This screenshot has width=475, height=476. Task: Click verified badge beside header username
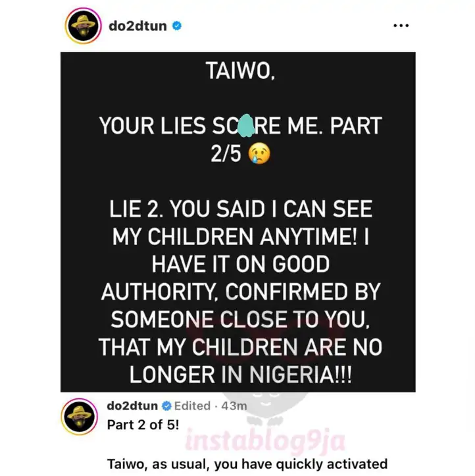[177, 26]
